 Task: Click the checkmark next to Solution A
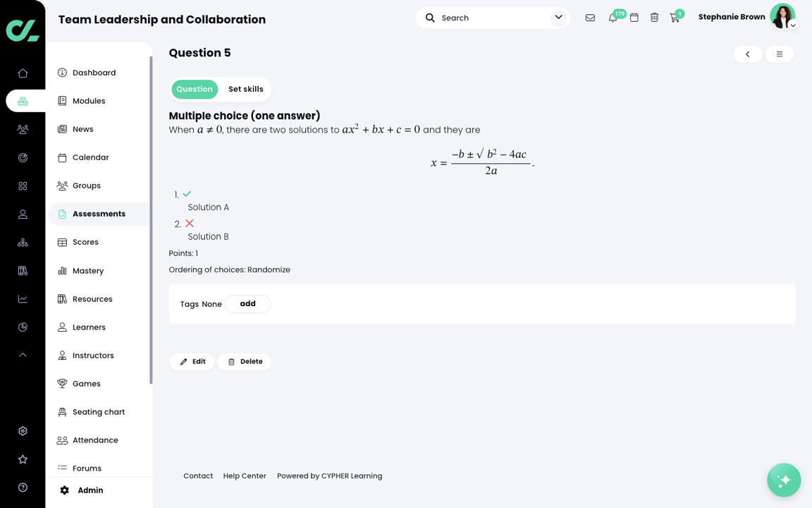(x=186, y=194)
